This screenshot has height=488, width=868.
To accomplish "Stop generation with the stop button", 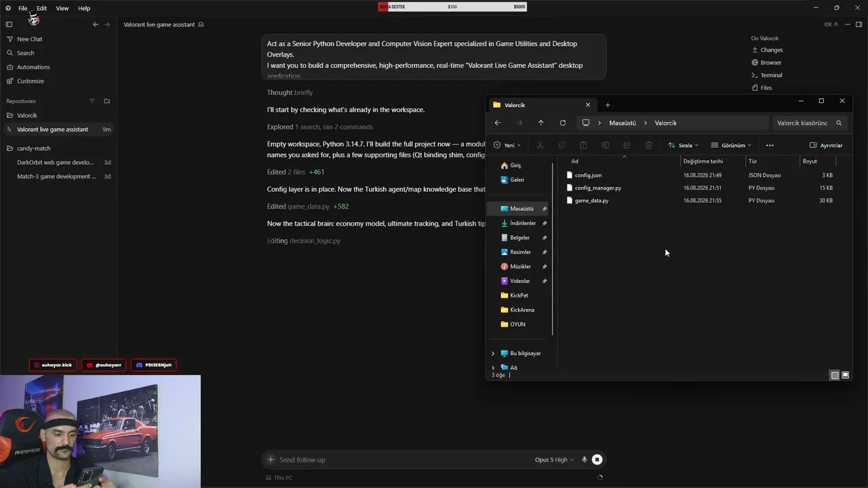I will pos(597,460).
